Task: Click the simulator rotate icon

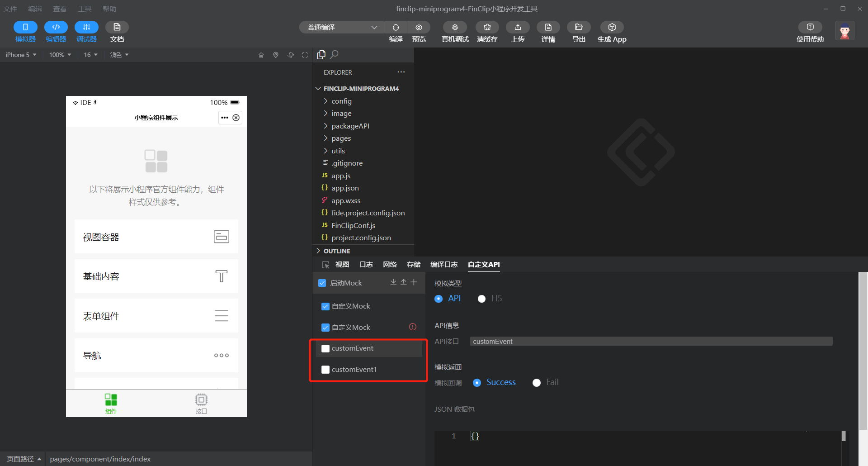Action: 291,55
